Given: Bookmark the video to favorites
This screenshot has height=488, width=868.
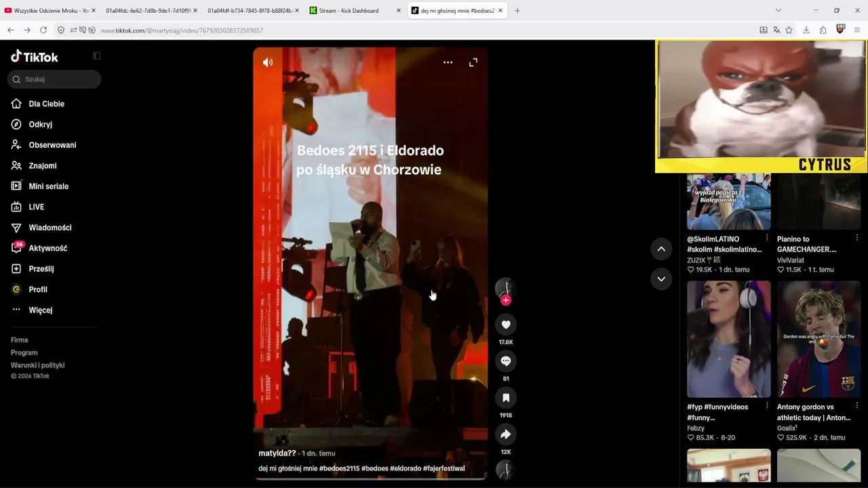Looking at the screenshot, I should (506, 398).
